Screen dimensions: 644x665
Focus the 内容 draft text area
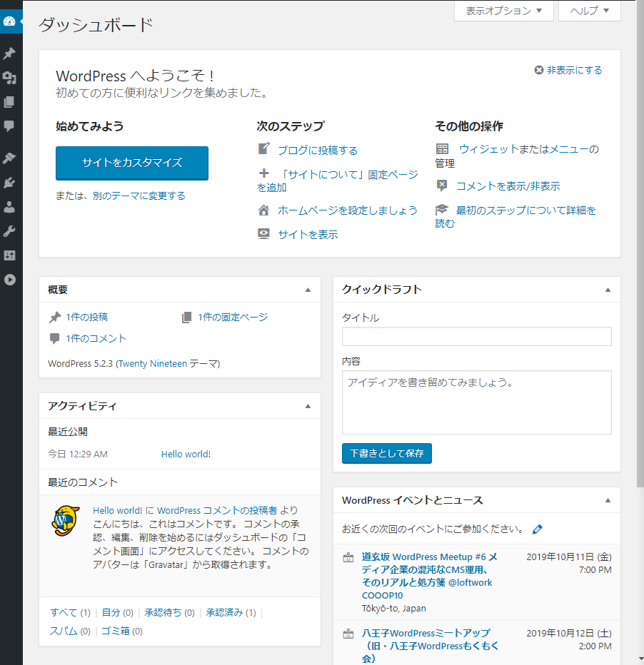pyautogui.click(x=477, y=402)
